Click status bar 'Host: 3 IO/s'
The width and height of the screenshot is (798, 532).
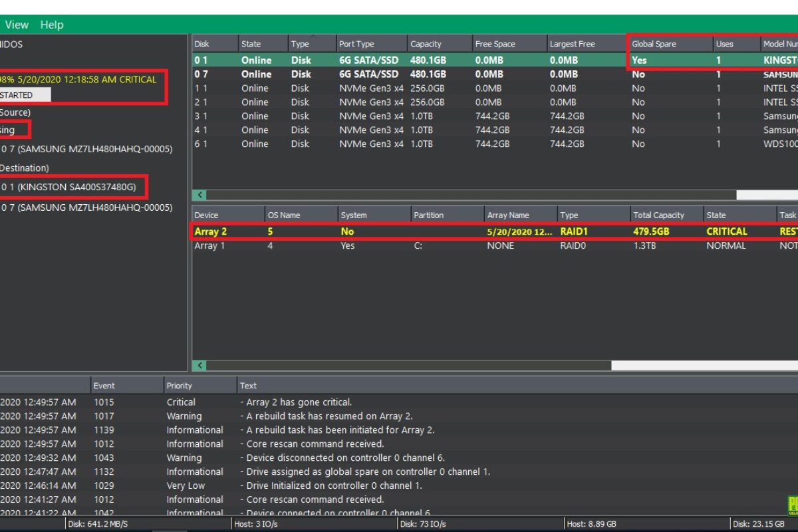[x=257, y=523]
